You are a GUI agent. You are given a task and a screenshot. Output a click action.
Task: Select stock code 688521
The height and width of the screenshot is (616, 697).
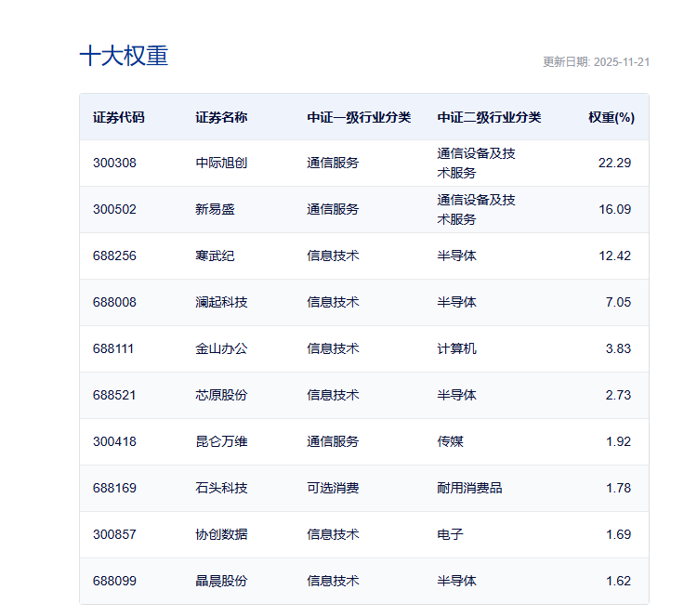pyautogui.click(x=114, y=395)
